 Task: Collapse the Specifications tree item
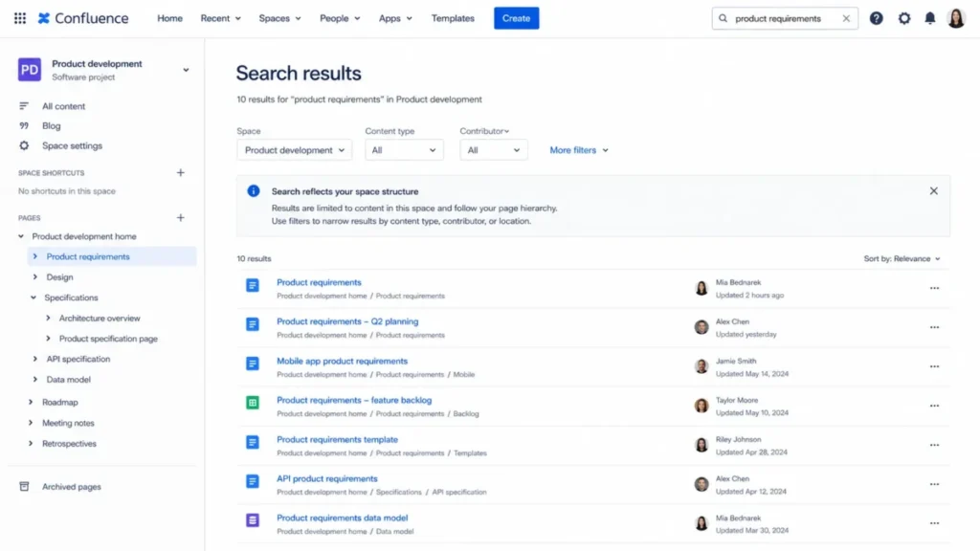tap(33, 298)
